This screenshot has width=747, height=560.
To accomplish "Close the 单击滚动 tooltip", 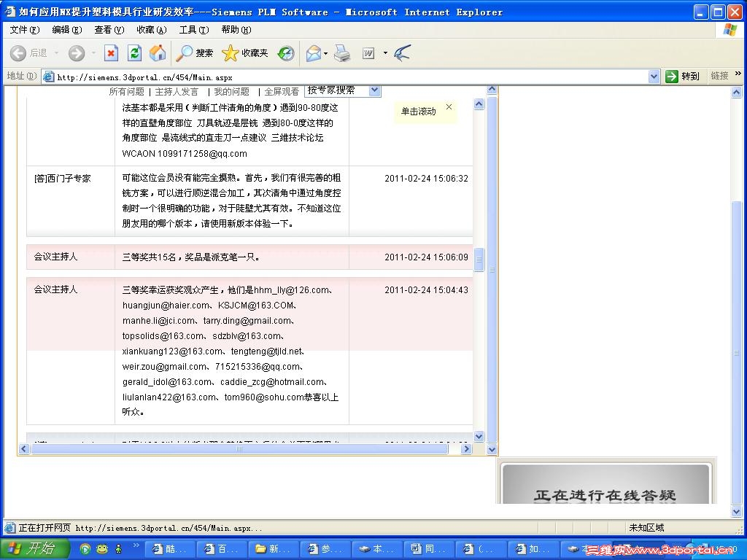I will [449, 106].
